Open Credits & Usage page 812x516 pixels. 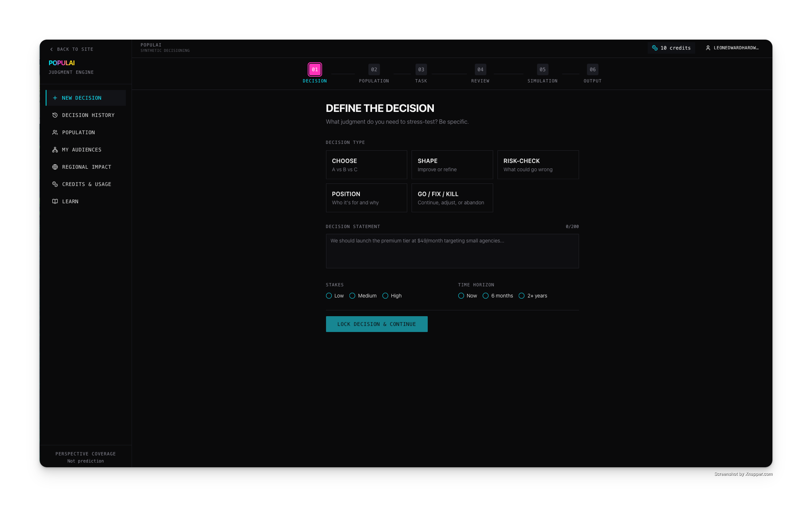click(86, 184)
